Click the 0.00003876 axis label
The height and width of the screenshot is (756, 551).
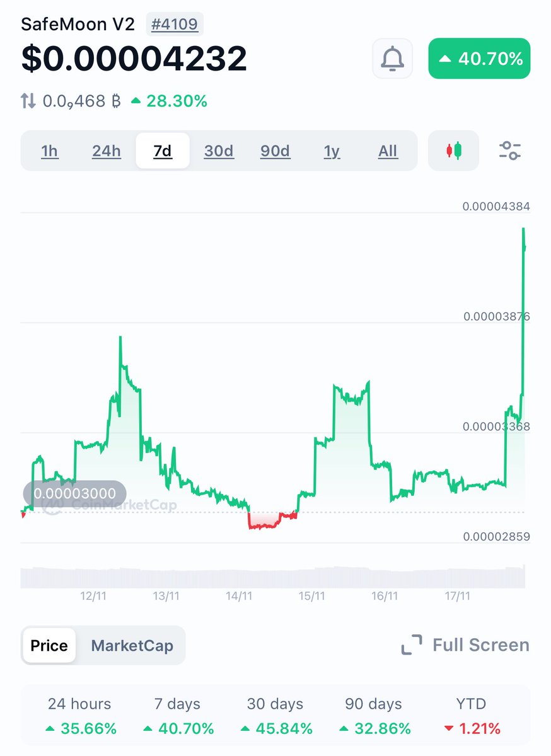496,316
